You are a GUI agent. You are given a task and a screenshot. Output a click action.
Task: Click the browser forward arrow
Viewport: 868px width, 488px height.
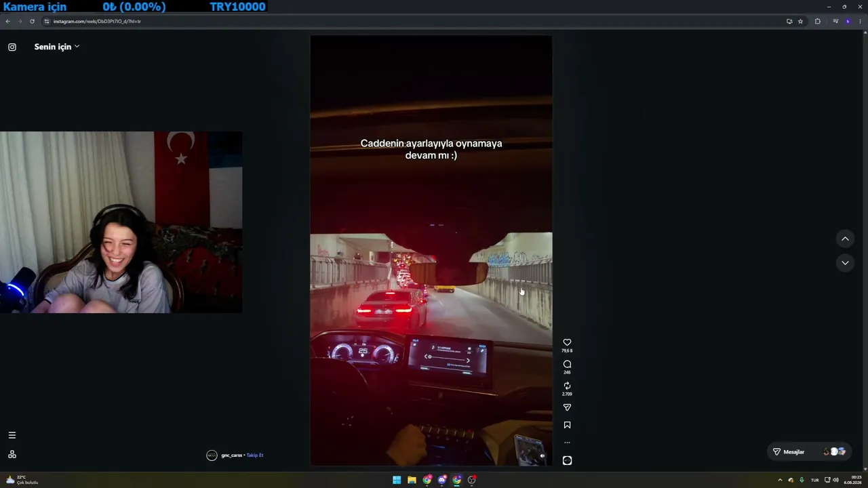point(20,21)
